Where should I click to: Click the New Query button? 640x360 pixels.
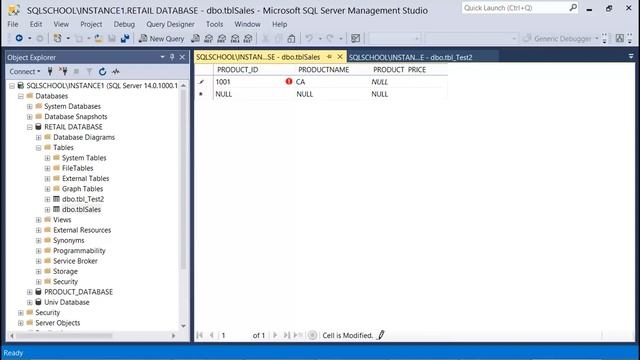pyautogui.click(x=162, y=38)
